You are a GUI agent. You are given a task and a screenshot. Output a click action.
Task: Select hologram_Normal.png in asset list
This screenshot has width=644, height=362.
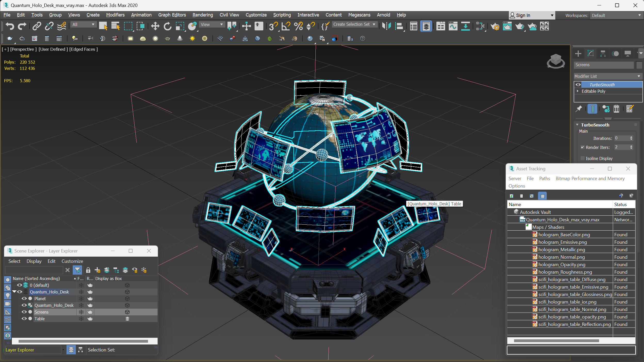(x=561, y=257)
